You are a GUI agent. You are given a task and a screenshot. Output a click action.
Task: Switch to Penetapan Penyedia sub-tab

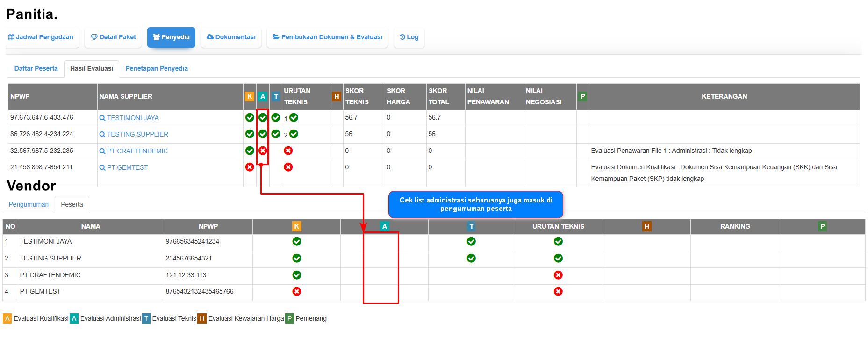[x=157, y=68]
